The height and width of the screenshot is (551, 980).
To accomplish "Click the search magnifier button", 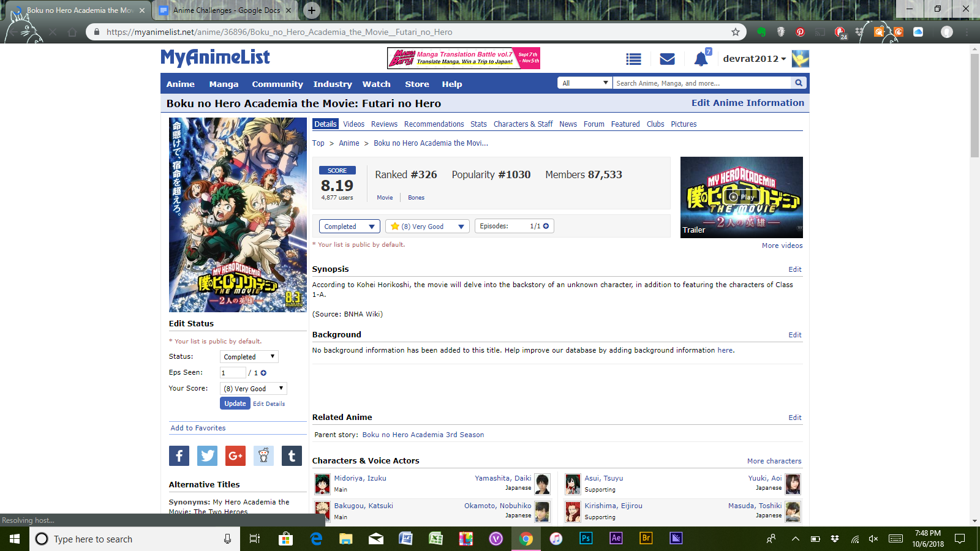I will tap(799, 83).
